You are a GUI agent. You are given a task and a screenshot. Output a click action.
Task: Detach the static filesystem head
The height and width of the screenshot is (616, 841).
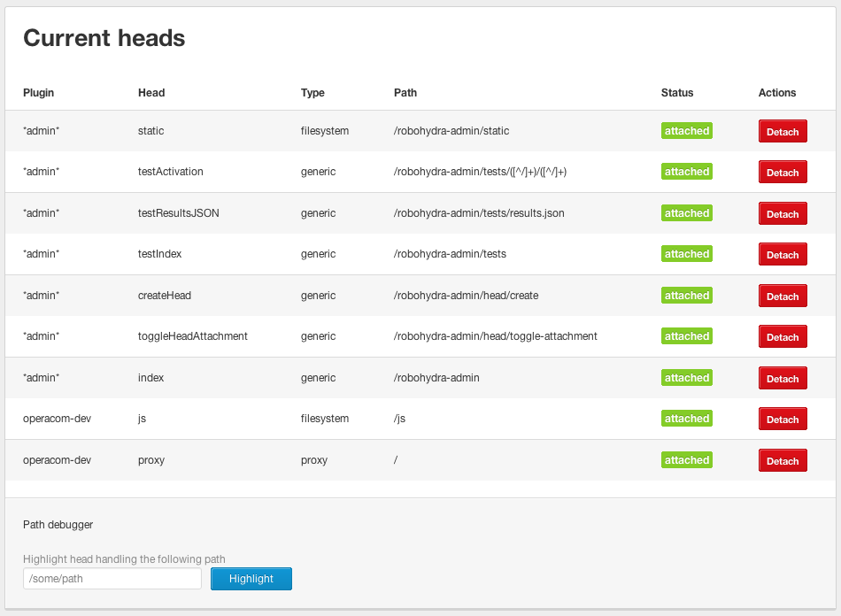point(782,130)
